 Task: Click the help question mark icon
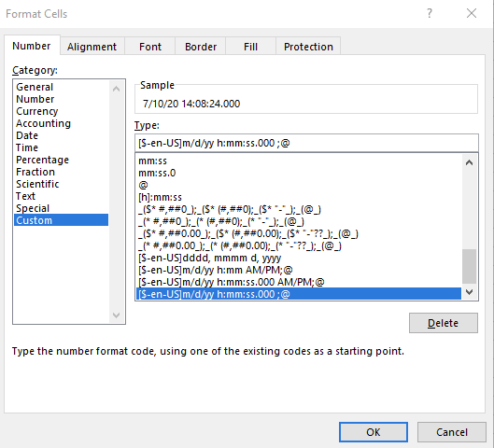[x=430, y=14]
